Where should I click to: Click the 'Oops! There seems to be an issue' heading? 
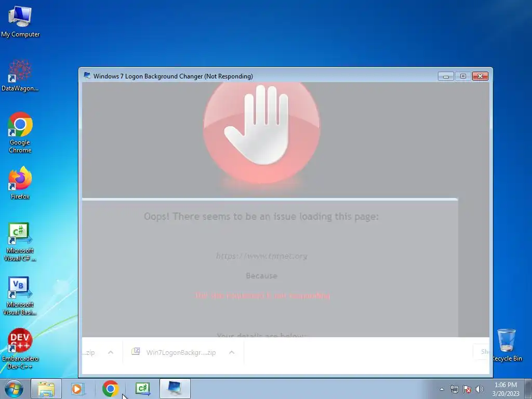tap(261, 217)
